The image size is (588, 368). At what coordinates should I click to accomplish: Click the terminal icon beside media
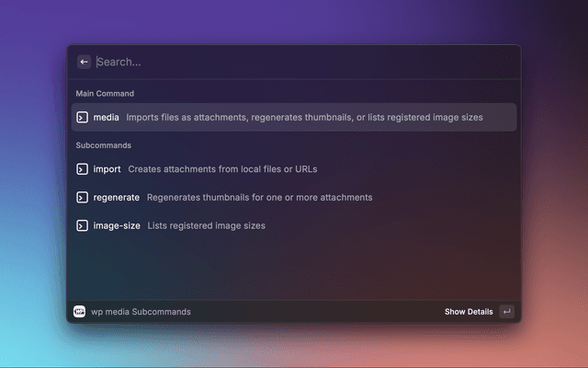tap(82, 118)
